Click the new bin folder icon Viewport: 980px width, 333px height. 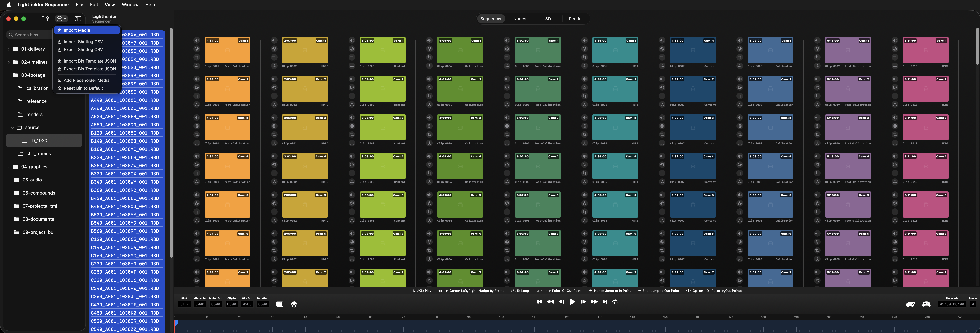tap(45, 19)
